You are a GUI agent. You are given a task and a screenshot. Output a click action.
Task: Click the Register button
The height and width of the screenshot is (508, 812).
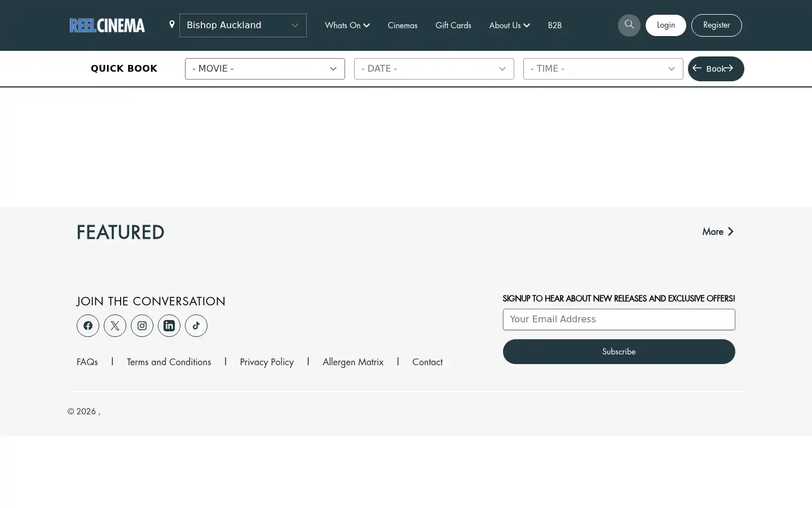pos(717,25)
